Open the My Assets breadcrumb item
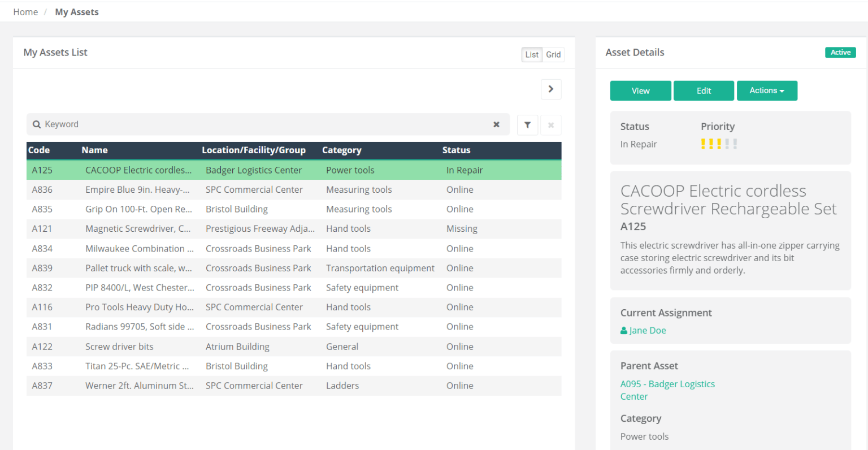Viewport: 868px width, 450px height. click(77, 11)
